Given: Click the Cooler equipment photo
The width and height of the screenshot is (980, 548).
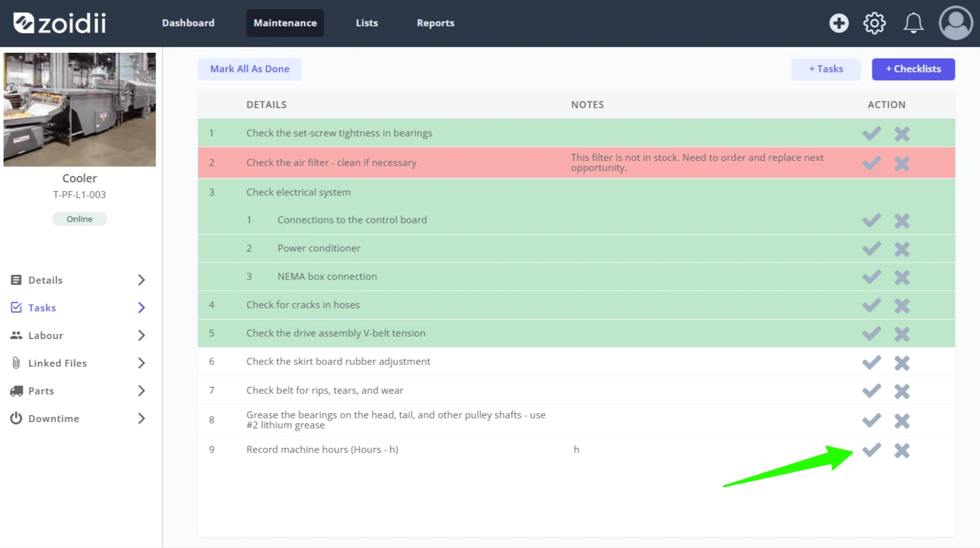Looking at the screenshot, I should click(x=80, y=109).
